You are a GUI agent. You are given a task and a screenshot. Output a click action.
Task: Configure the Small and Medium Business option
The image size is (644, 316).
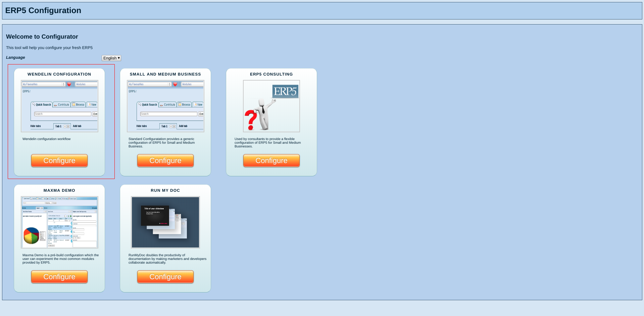tap(165, 161)
